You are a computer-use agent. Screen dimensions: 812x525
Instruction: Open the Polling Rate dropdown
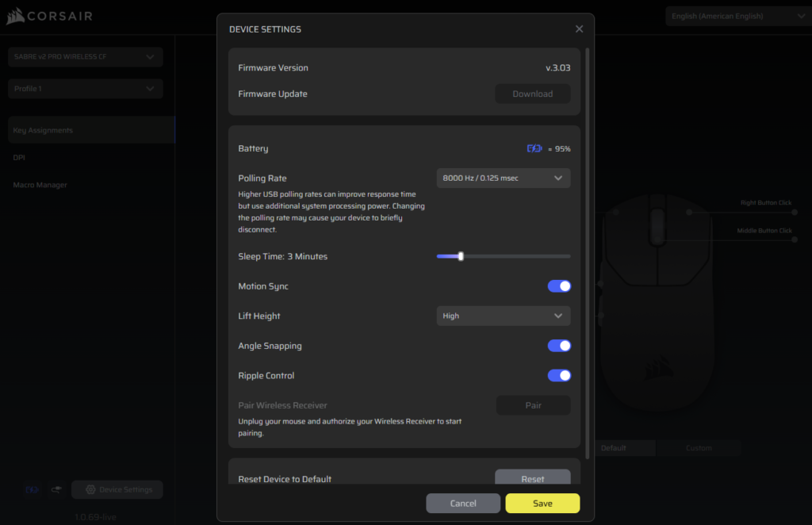(x=503, y=178)
